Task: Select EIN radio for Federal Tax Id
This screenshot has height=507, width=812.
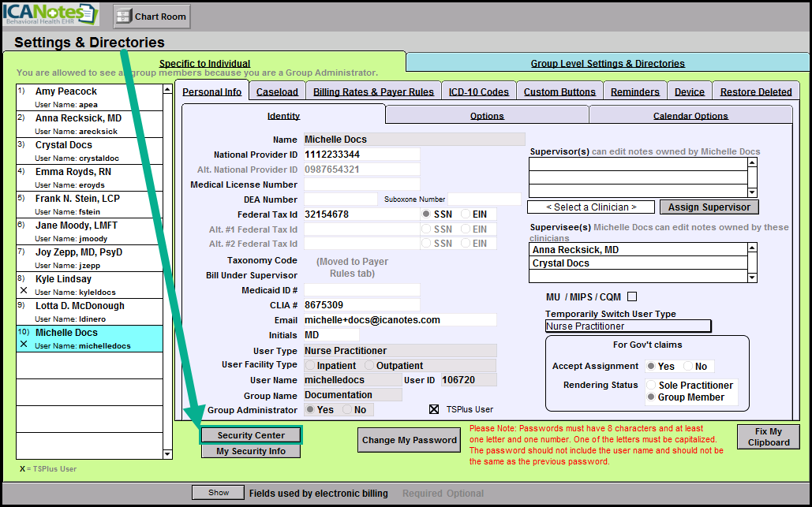Action: pos(466,214)
